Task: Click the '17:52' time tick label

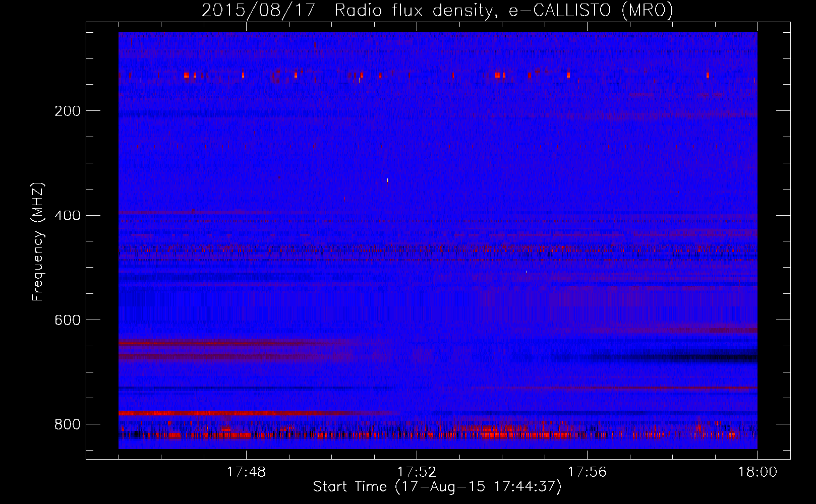Action: coord(417,472)
